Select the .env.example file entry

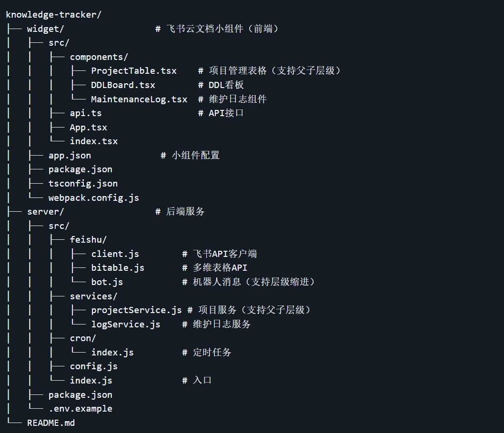click(x=81, y=409)
